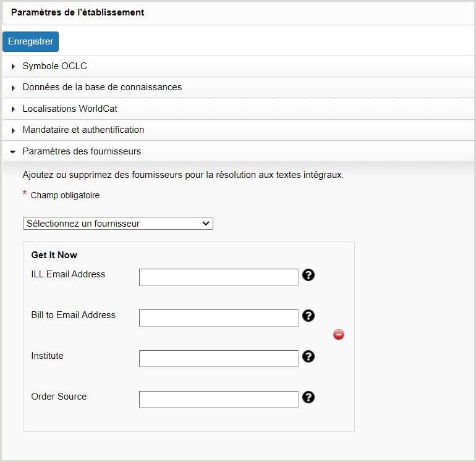Show help for ILL Email Address
The image size is (476, 462).
coord(308,275)
